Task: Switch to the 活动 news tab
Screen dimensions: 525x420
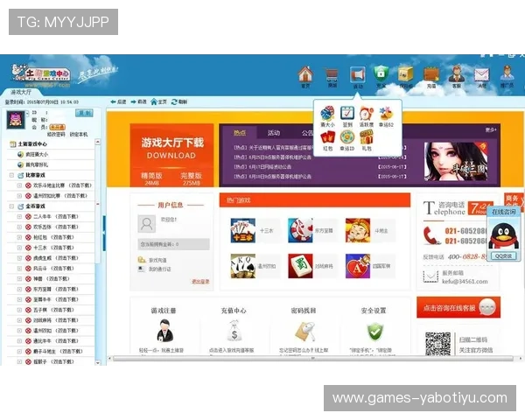Action: tap(274, 133)
